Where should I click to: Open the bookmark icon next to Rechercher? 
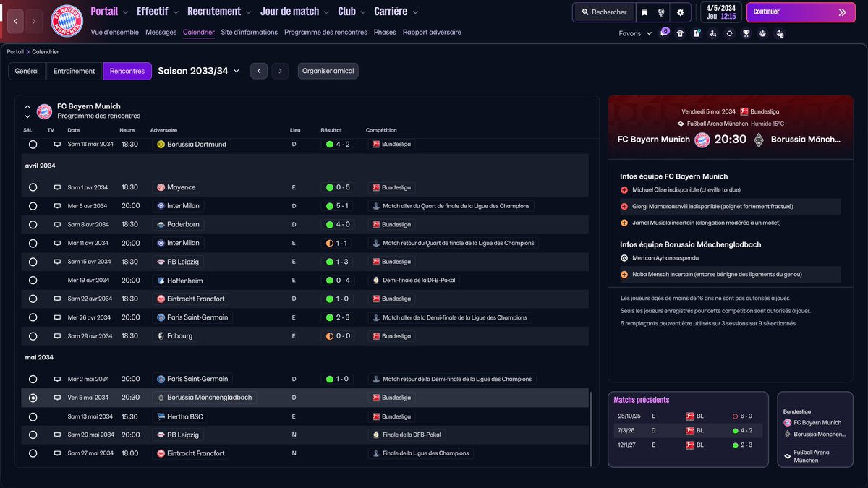[644, 12]
